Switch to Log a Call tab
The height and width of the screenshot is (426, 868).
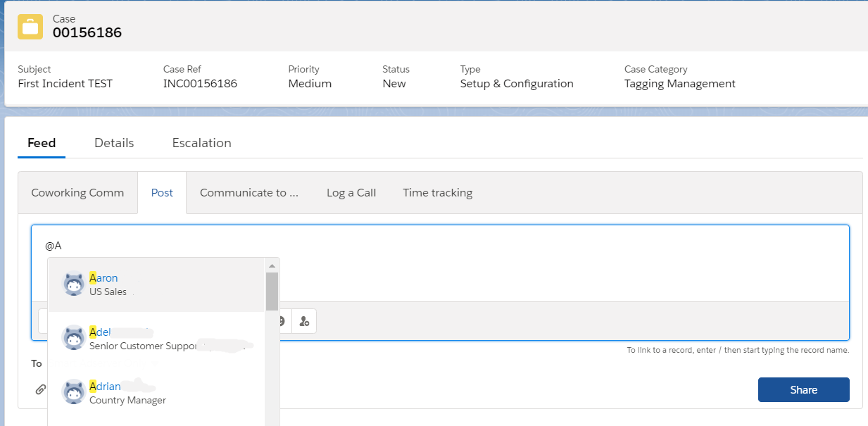[x=351, y=193]
